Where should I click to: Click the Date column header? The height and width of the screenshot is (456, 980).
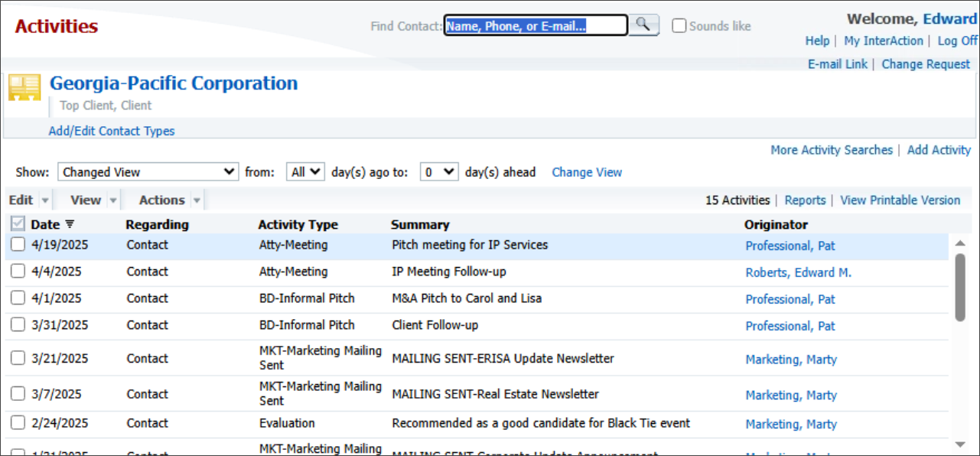45,224
